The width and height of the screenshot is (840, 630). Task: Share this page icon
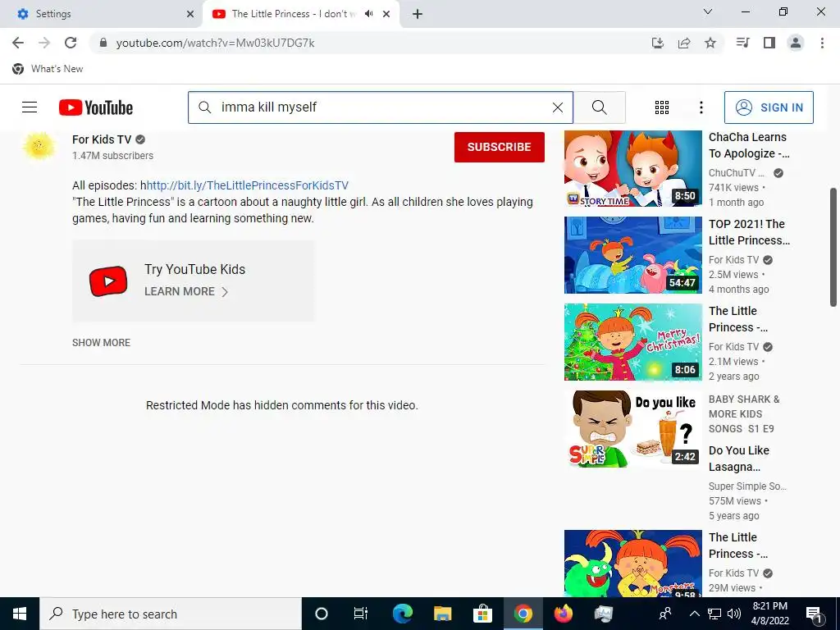pos(684,43)
